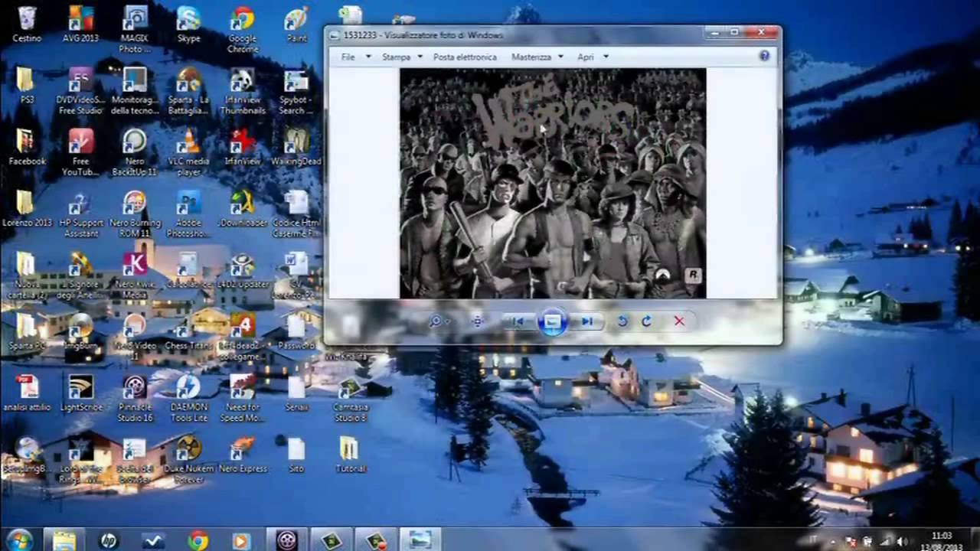Click The Warriors image in the viewer

click(x=553, y=183)
